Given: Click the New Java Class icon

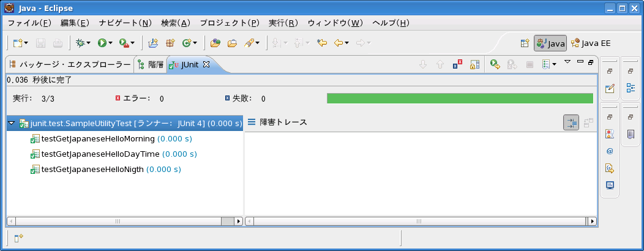Looking at the screenshot, I should pos(187,43).
